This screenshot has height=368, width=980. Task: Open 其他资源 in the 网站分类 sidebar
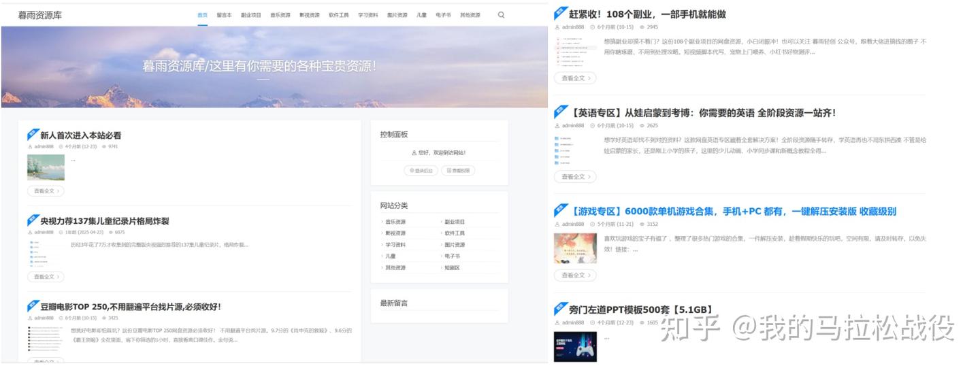[395, 268]
